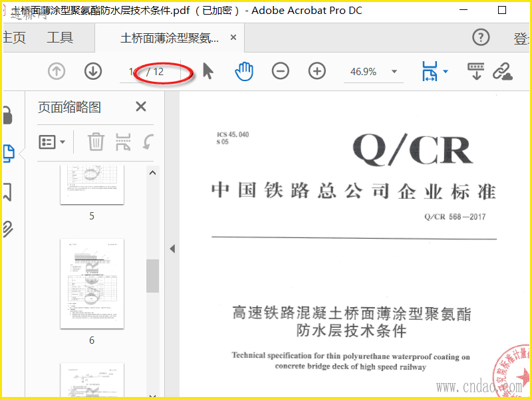Image resolution: width=532 pixels, height=399 pixels.
Task: Click the page 6 label
Action: click(x=92, y=340)
